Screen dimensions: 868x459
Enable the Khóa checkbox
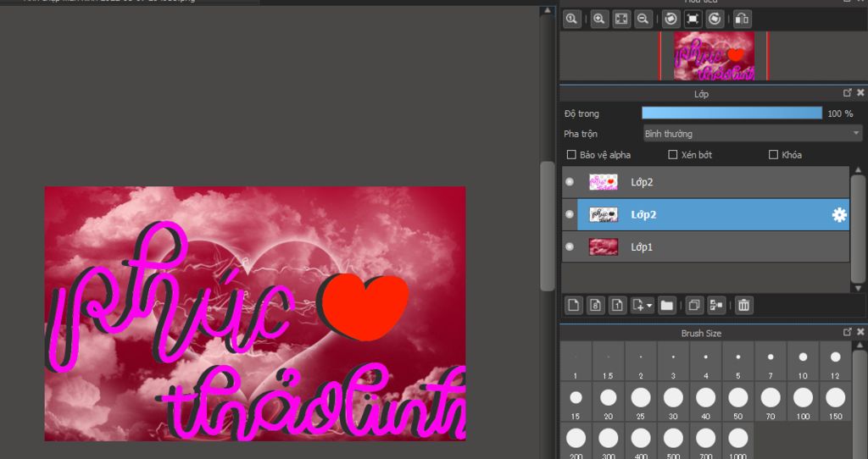774,155
